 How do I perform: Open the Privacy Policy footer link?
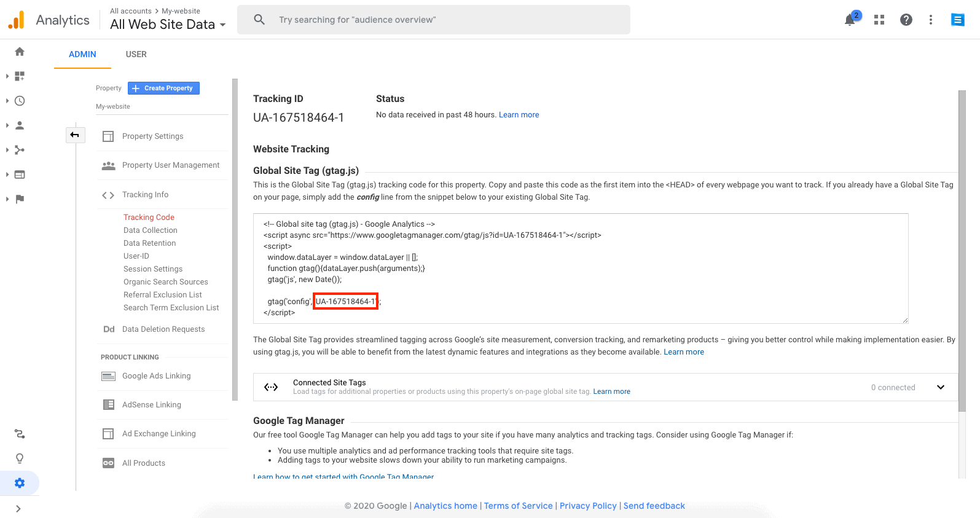[x=588, y=506]
